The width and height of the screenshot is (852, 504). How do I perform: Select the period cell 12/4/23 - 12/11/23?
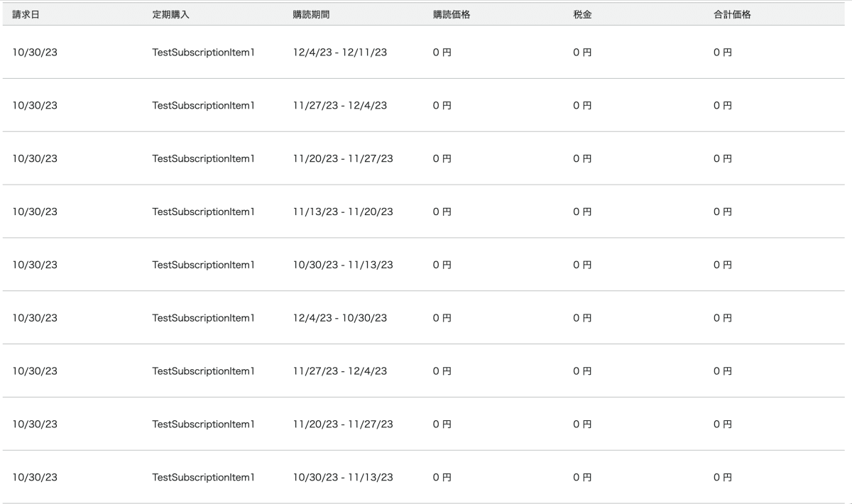coord(340,53)
